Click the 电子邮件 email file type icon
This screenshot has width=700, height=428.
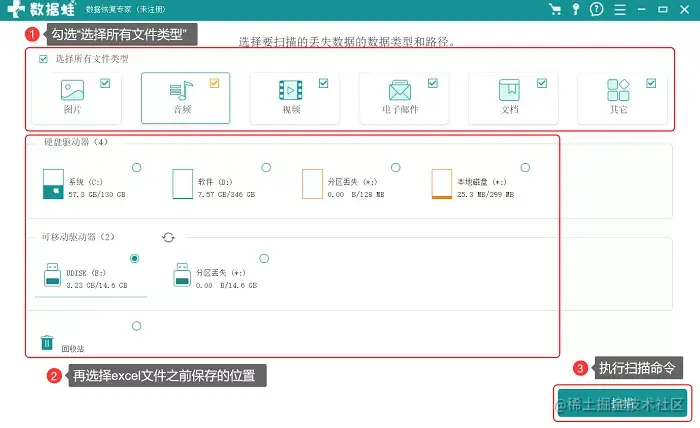point(400,91)
